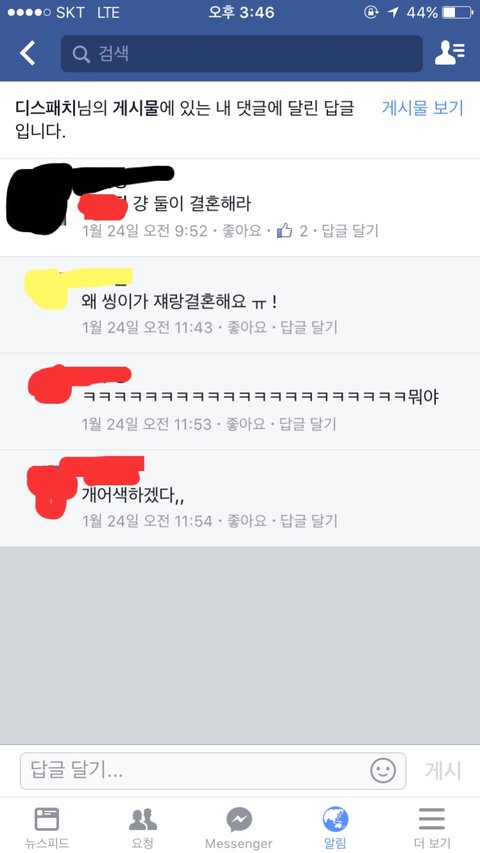Open the Messenger tab
This screenshot has height=853, width=480.
[239, 827]
